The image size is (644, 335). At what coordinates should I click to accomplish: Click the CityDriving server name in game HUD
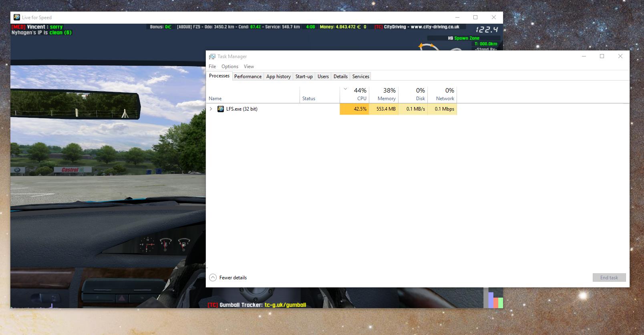pos(417,27)
